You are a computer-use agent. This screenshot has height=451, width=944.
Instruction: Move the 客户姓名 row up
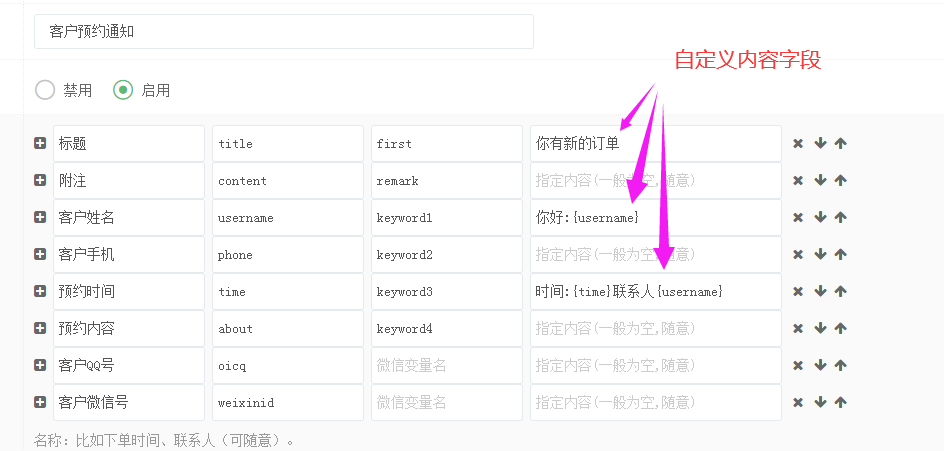coord(841,218)
